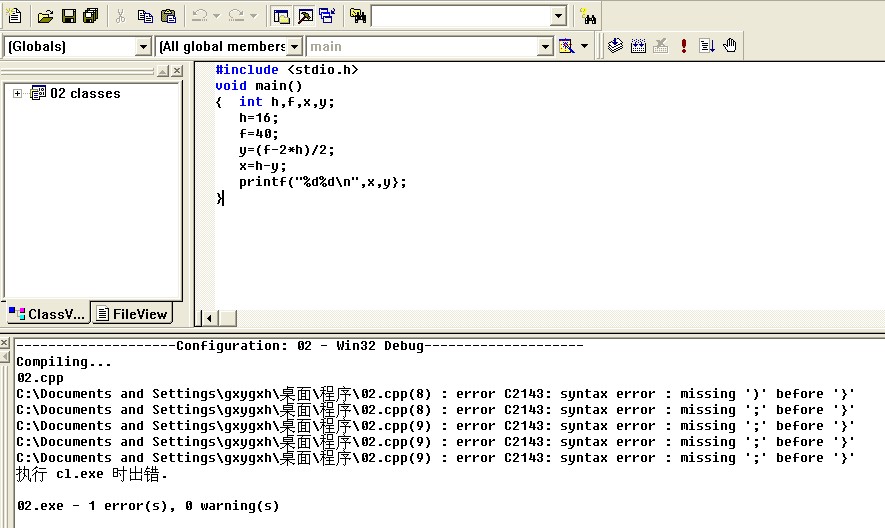Click the Redo arrow icon
The height and width of the screenshot is (528, 885).
click(x=236, y=16)
